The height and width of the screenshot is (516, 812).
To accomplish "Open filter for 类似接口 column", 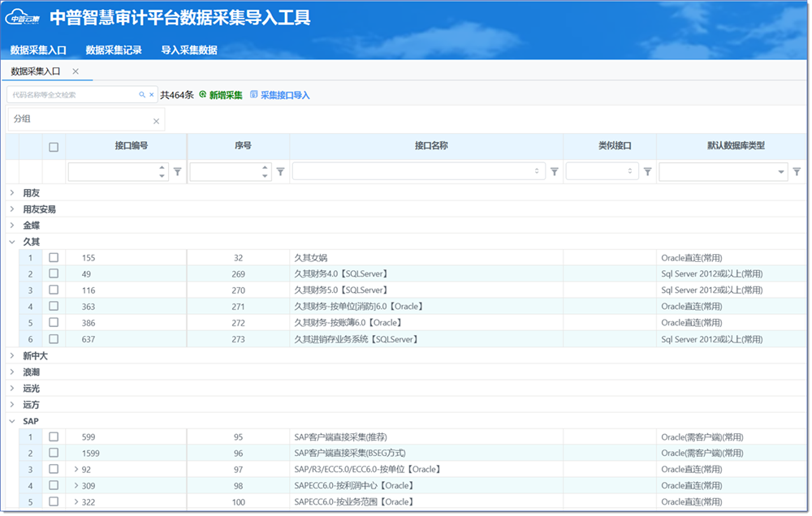I will tap(647, 172).
